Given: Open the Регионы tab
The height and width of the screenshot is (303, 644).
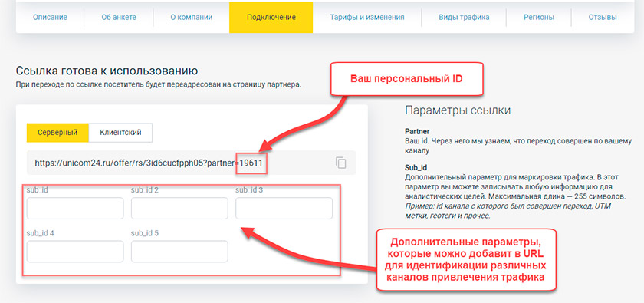Looking at the screenshot, I should pos(539,18).
